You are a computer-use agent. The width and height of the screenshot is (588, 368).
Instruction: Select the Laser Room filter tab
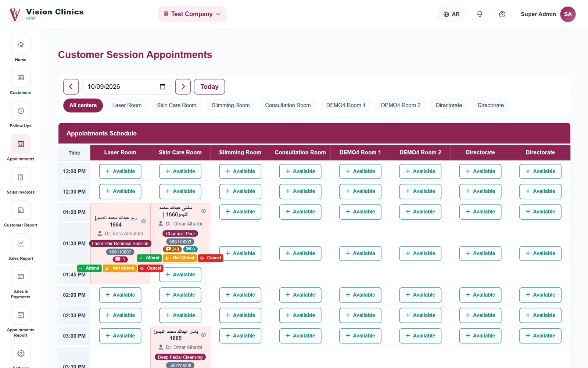click(x=127, y=105)
